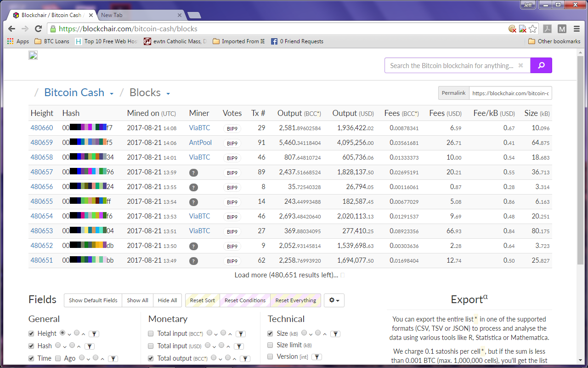The height and width of the screenshot is (368, 588).
Task: Open block 480660 height link
Action: coord(42,128)
